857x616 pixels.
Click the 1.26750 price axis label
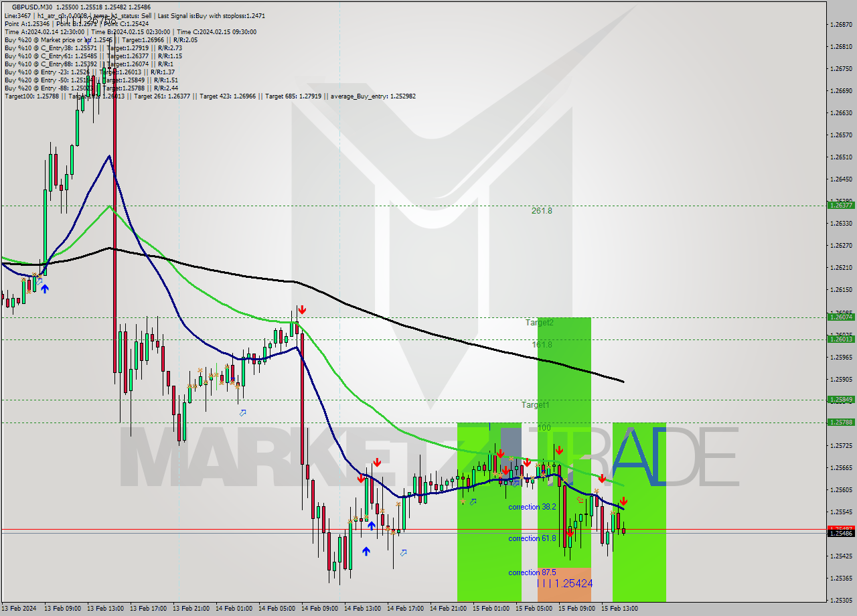[x=841, y=69]
